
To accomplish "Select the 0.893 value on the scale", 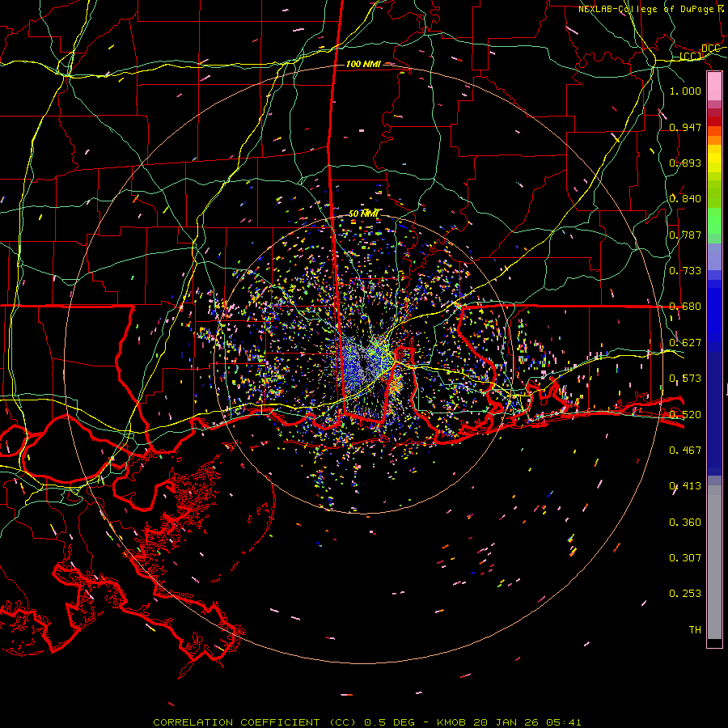I will (685, 163).
